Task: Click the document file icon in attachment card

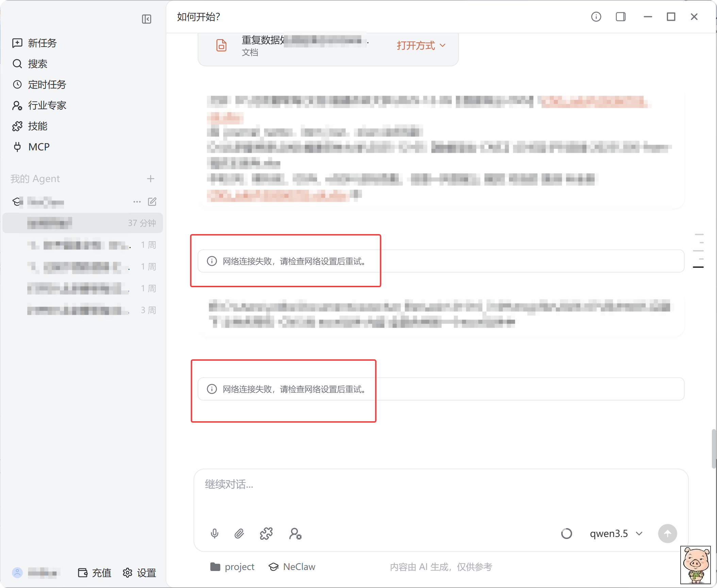Action: pyautogui.click(x=221, y=45)
